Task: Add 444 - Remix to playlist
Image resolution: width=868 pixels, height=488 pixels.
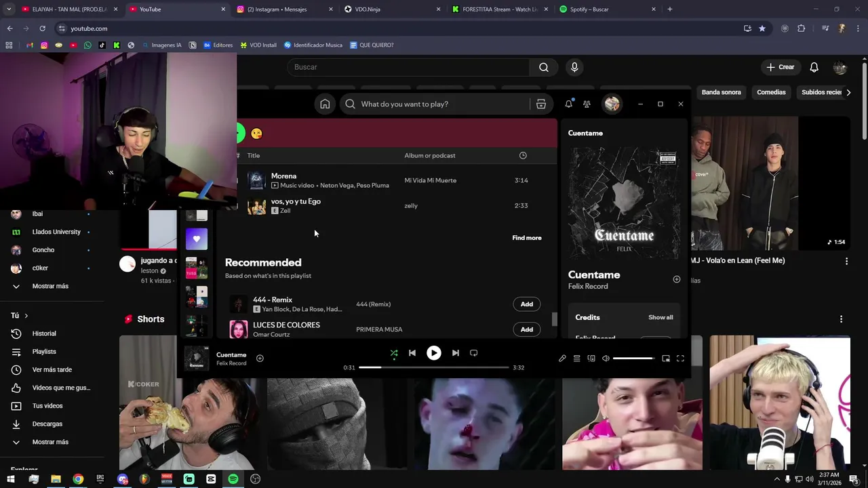Action: pos(527,304)
